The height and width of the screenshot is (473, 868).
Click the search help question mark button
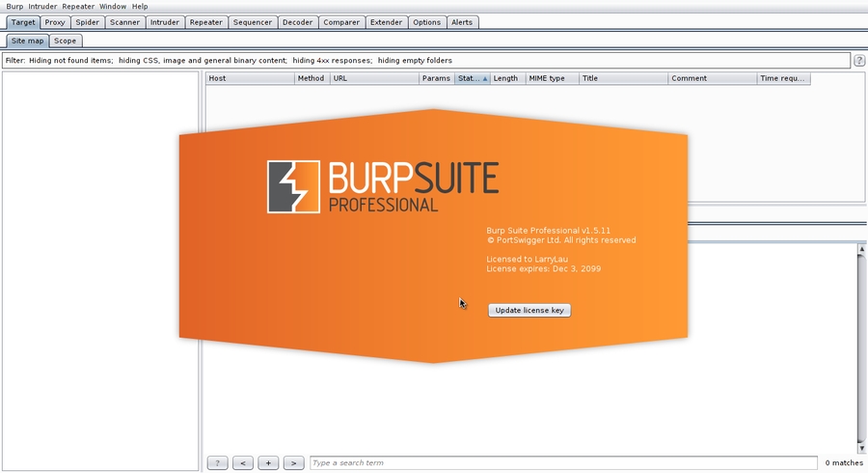(x=217, y=463)
